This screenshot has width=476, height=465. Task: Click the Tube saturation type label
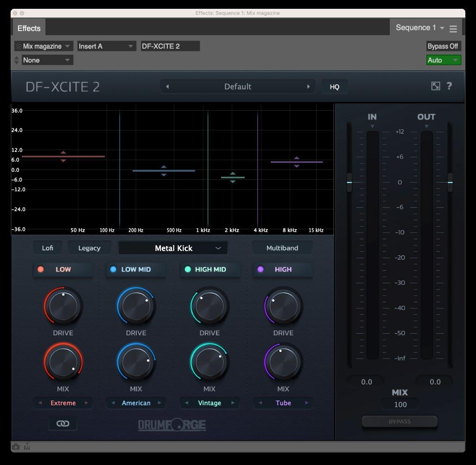283,403
